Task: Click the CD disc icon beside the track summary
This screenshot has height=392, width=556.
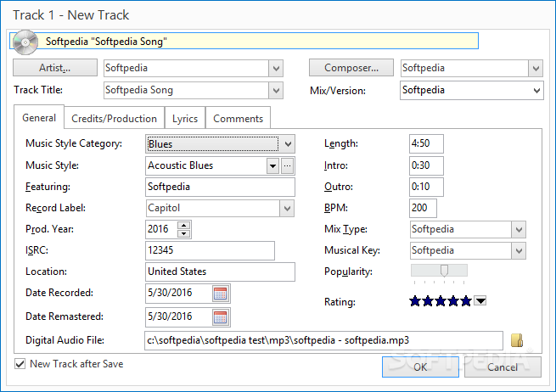Action: [x=25, y=40]
